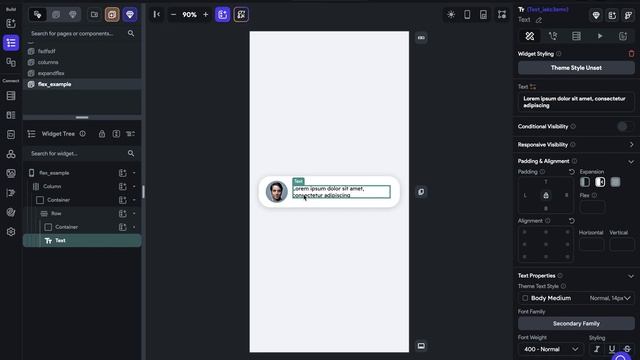
Task: Click the Flex value input field
Action: click(592, 207)
